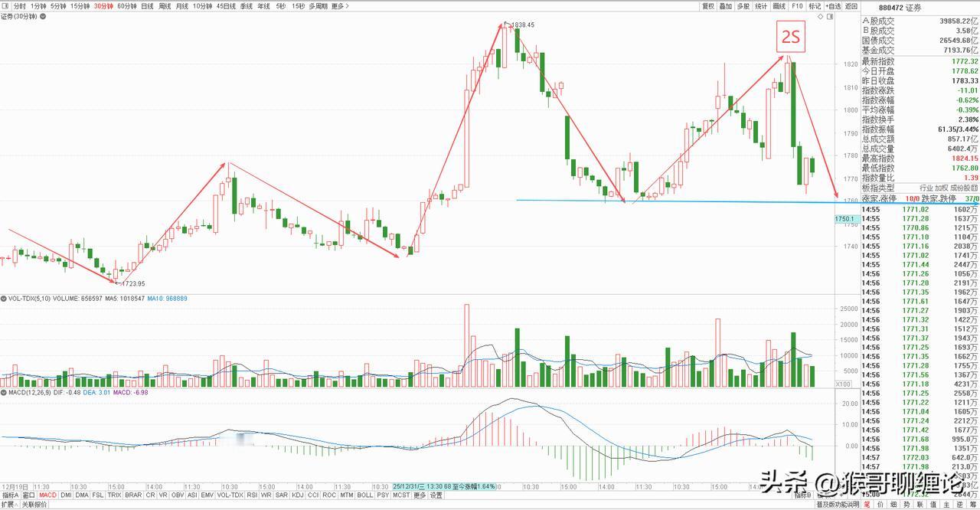980x510 pixels.
Task: Open F10 company info
Action: (x=797, y=6)
